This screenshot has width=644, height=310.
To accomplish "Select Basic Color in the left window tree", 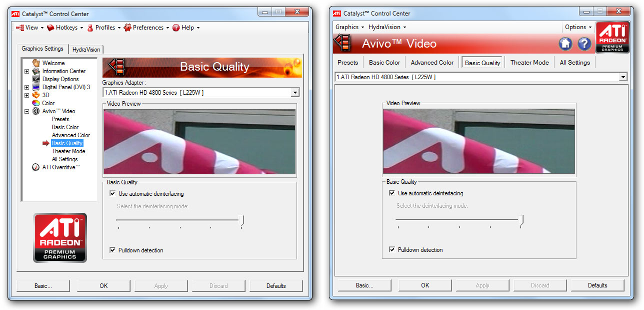I will pyautogui.click(x=65, y=127).
